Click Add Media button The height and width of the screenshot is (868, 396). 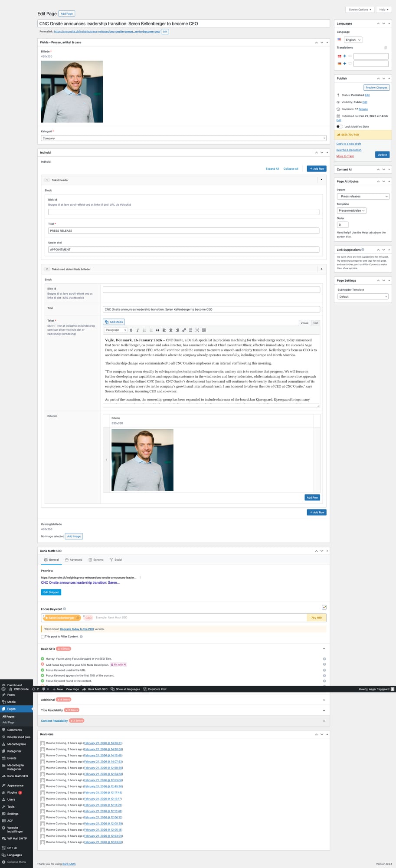tap(114, 322)
